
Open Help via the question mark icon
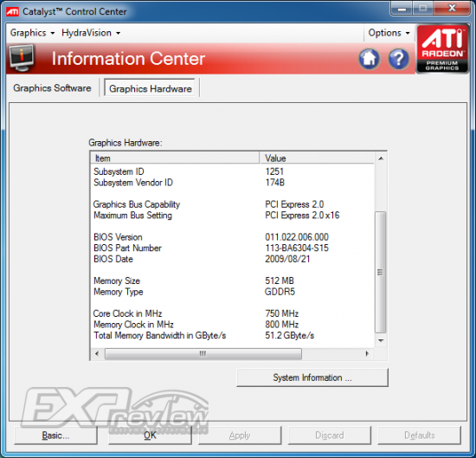pos(399,59)
